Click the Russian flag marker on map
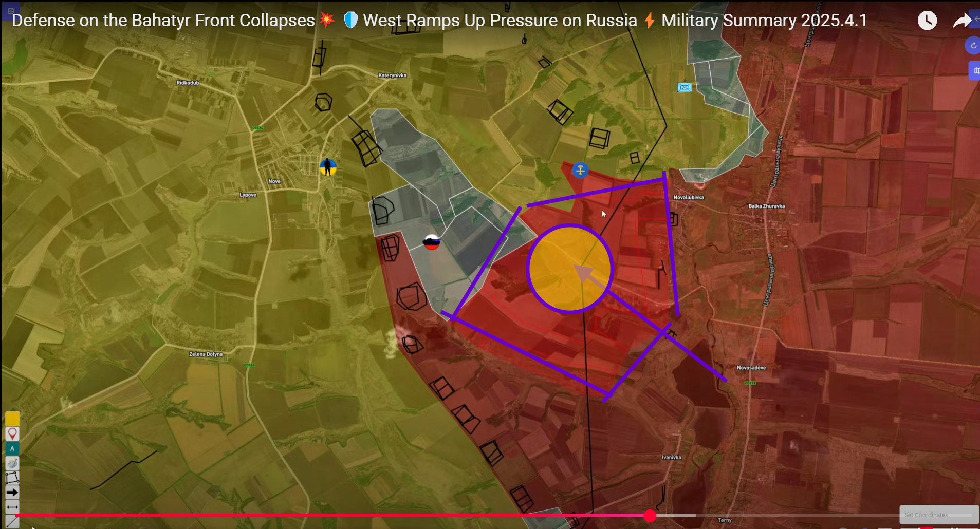 (431, 242)
